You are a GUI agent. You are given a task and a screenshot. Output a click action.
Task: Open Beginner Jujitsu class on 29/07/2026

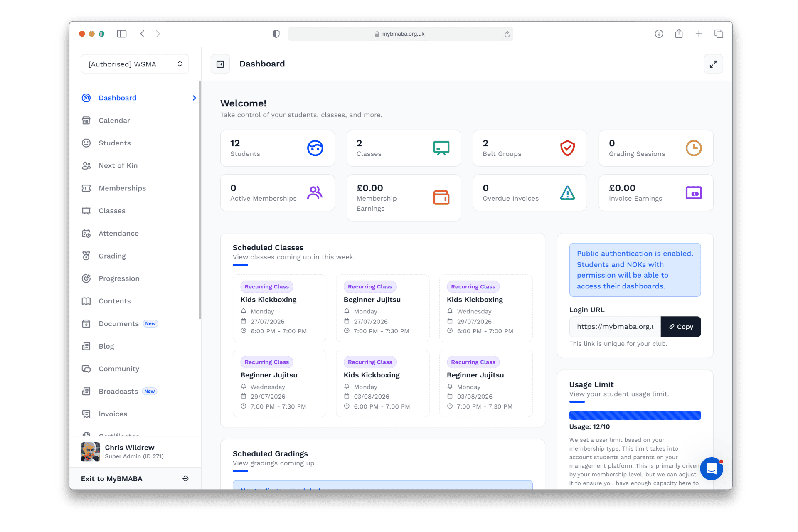click(x=279, y=384)
